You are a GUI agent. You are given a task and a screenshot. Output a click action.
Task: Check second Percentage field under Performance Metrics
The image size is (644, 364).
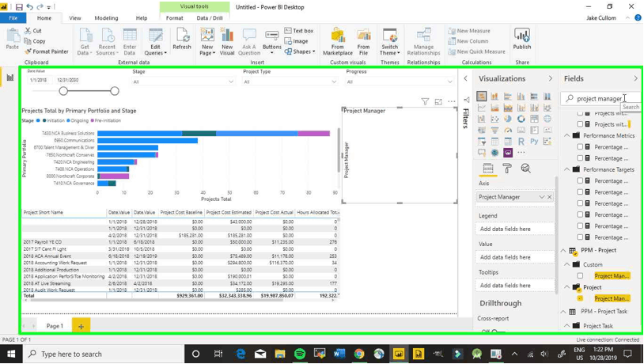pos(580,158)
